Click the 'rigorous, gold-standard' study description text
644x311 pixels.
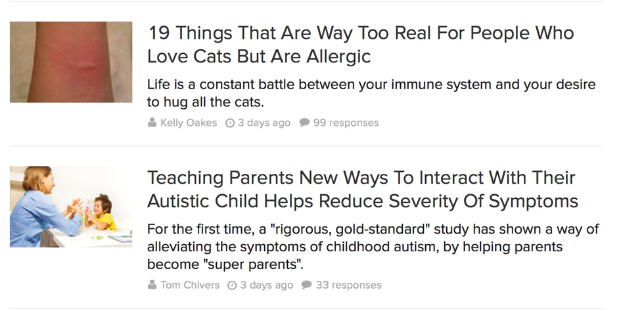(x=373, y=247)
